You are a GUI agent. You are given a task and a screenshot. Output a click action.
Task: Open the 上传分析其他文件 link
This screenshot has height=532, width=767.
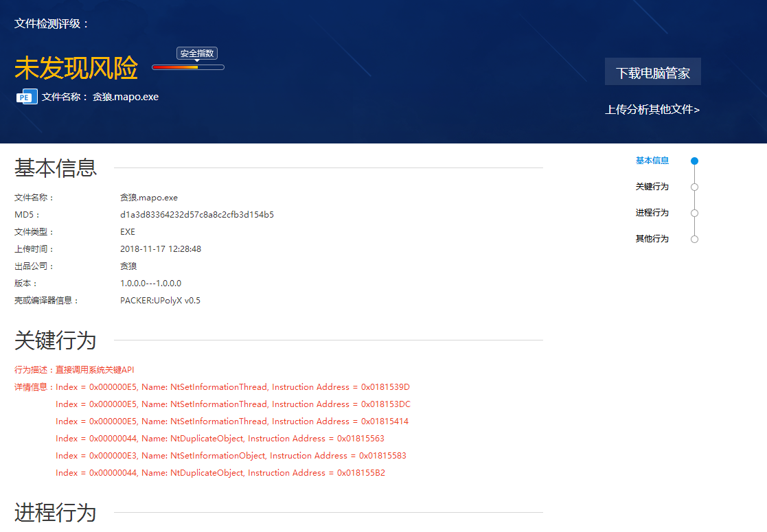[x=652, y=110]
